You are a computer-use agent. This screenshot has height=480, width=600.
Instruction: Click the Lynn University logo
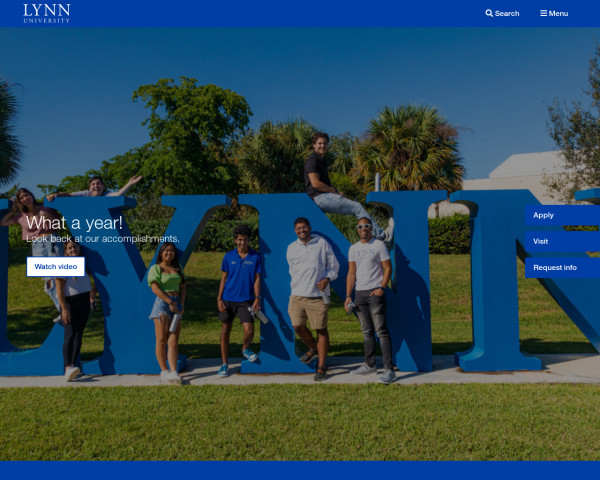click(x=47, y=13)
